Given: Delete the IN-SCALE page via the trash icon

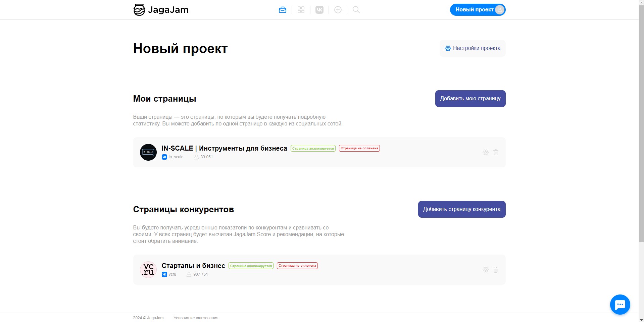Looking at the screenshot, I should click(496, 152).
